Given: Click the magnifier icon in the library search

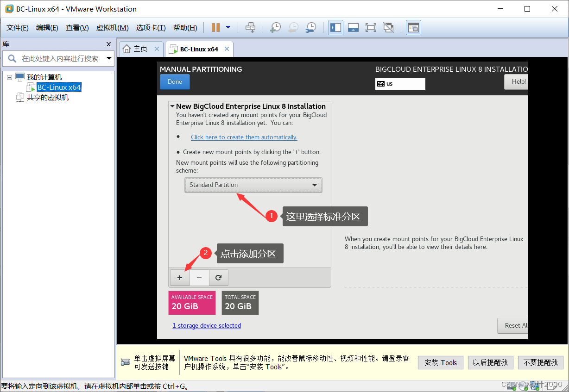Looking at the screenshot, I should pos(12,58).
